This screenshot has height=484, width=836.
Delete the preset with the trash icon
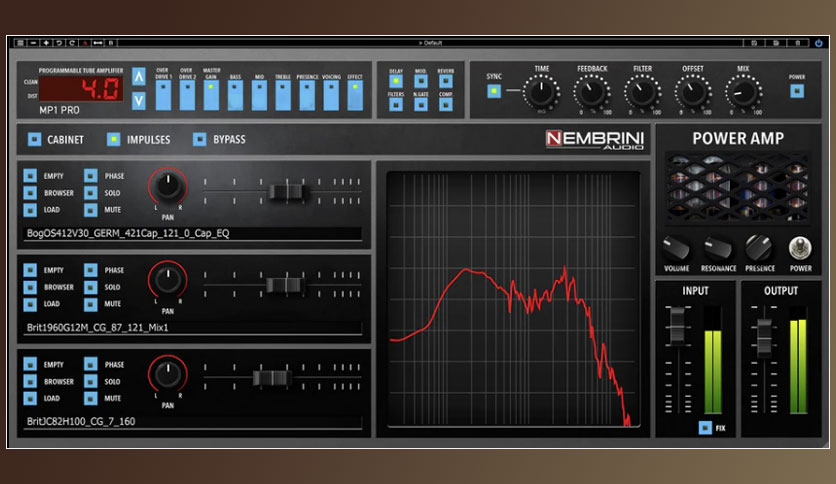click(x=798, y=43)
